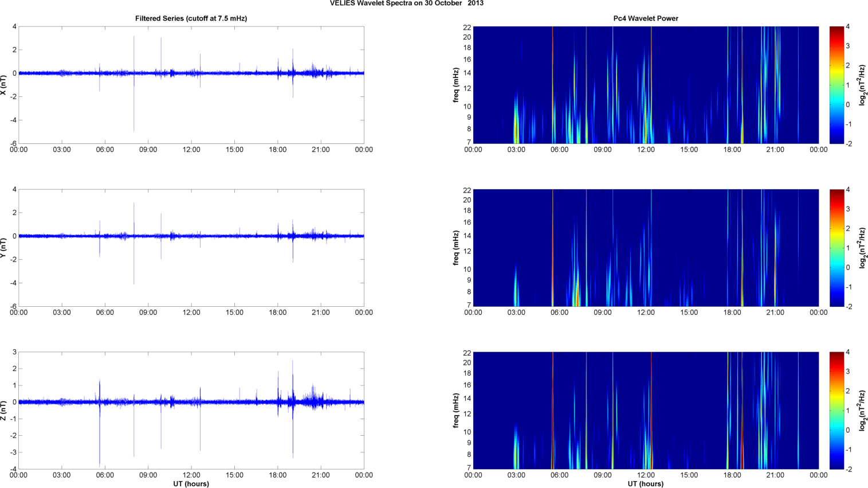
Task: Click the log2(nT²/Hz) label beside top colorbar
Action: coord(862,85)
